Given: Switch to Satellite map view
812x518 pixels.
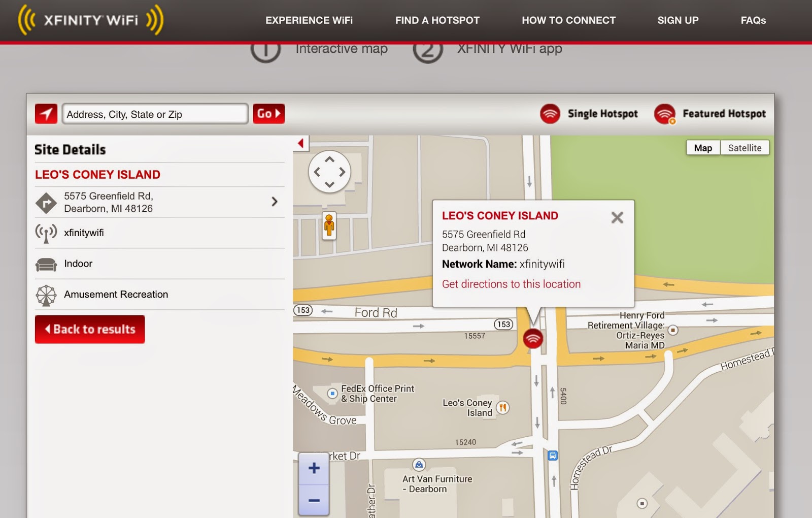Looking at the screenshot, I should (x=745, y=148).
